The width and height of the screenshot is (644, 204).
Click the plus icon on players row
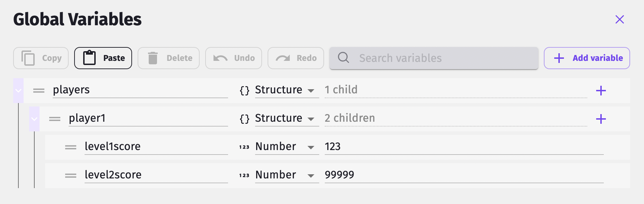tap(601, 91)
